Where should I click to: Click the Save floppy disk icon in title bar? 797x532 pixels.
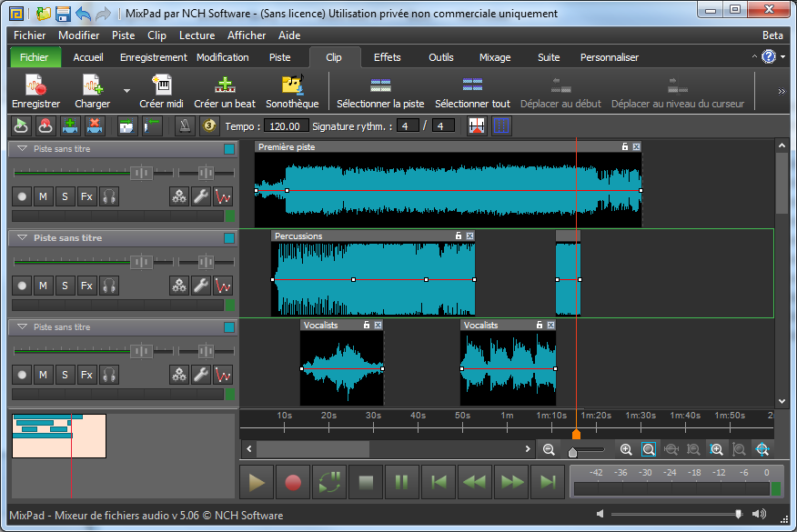point(63,14)
